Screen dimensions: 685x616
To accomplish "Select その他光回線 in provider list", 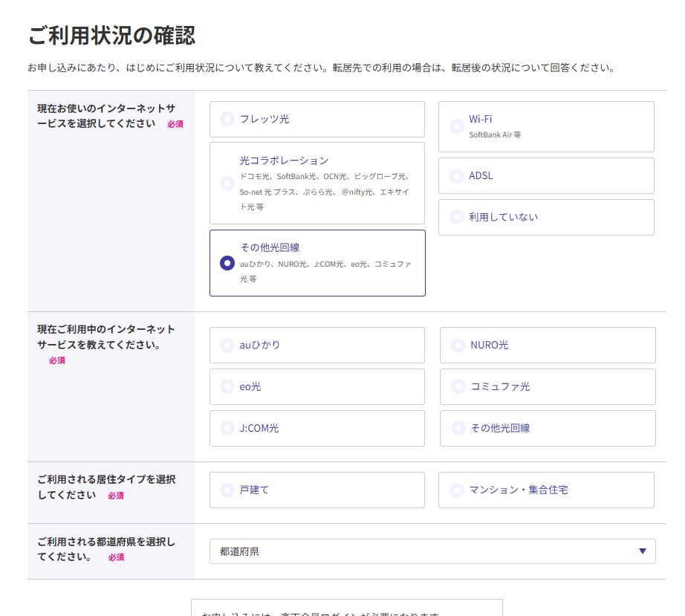I will click(x=548, y=428).
